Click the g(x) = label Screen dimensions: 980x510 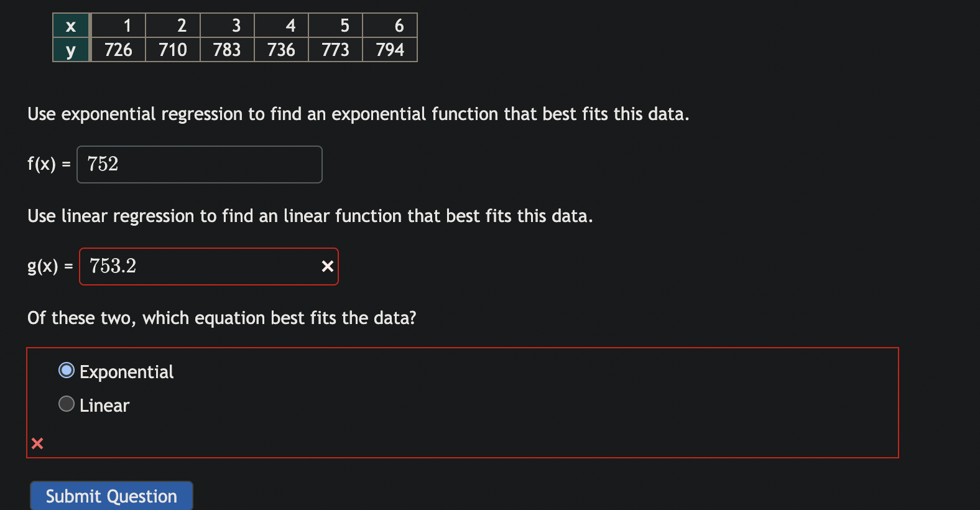tap(49, 266)
